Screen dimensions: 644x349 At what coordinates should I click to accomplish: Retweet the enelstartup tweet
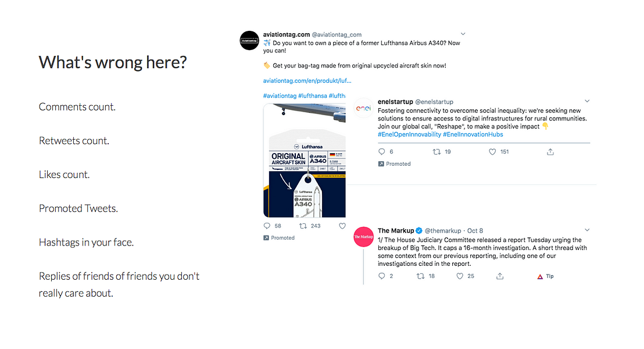[x=437, y=152]
